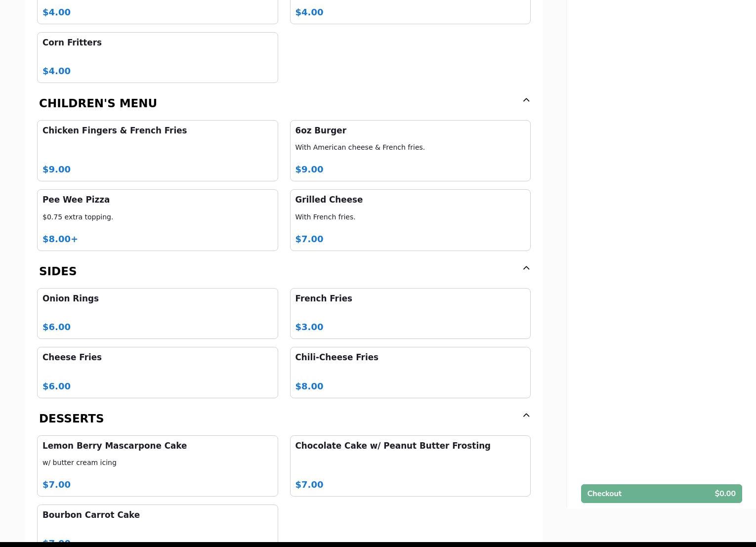Screen dimensions: 756x547
Task: Click the DESSERTS heading text
Action: pos(71,419)
